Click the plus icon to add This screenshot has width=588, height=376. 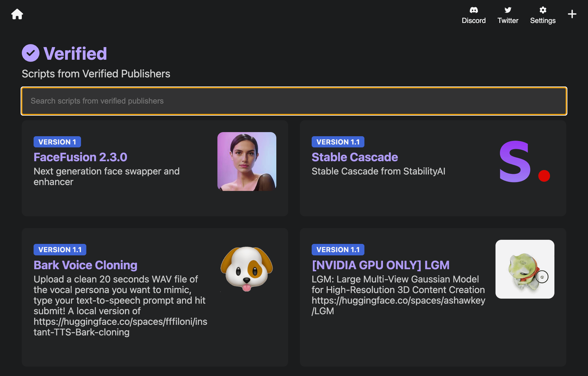click(x=572, y=14)
